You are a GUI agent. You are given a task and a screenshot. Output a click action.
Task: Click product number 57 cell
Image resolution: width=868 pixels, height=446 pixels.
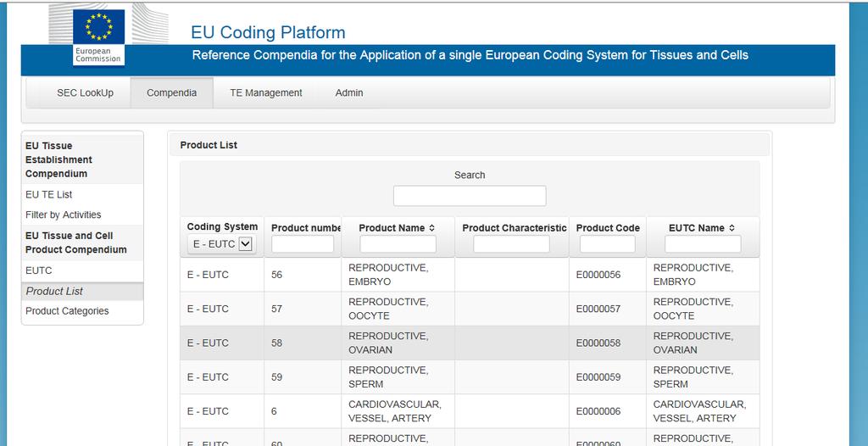click(x=303, y=309)
